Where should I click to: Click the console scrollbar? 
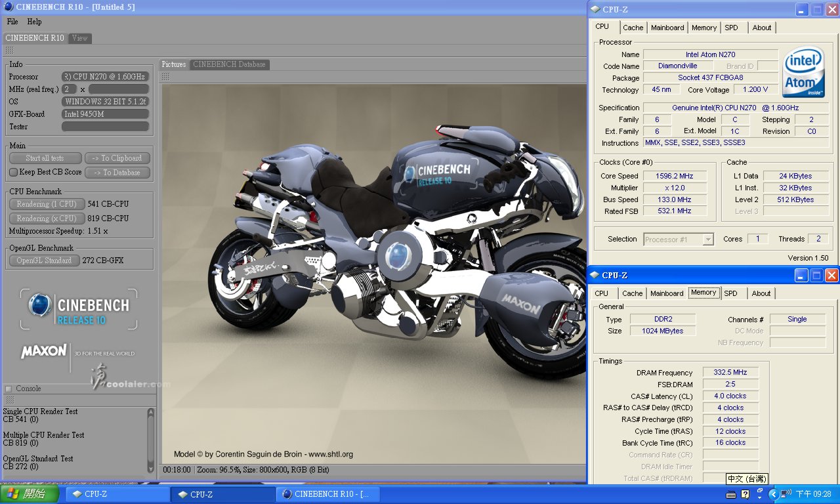[151, 441]
